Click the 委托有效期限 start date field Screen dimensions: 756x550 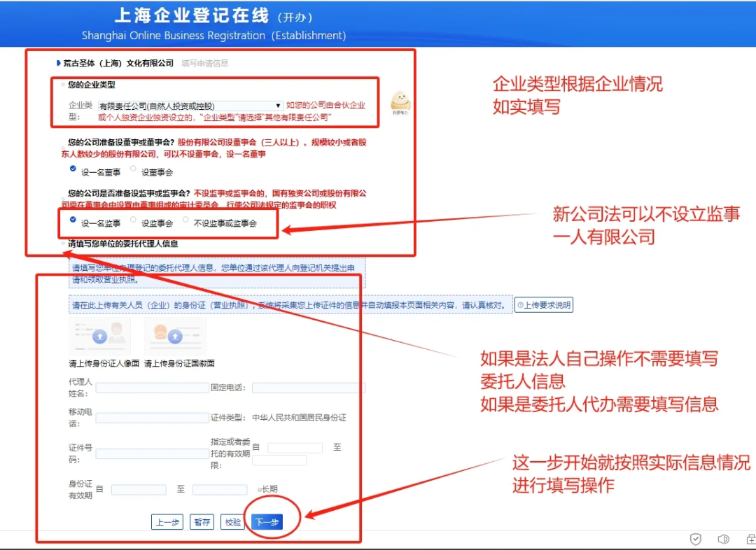pos(295,448)
